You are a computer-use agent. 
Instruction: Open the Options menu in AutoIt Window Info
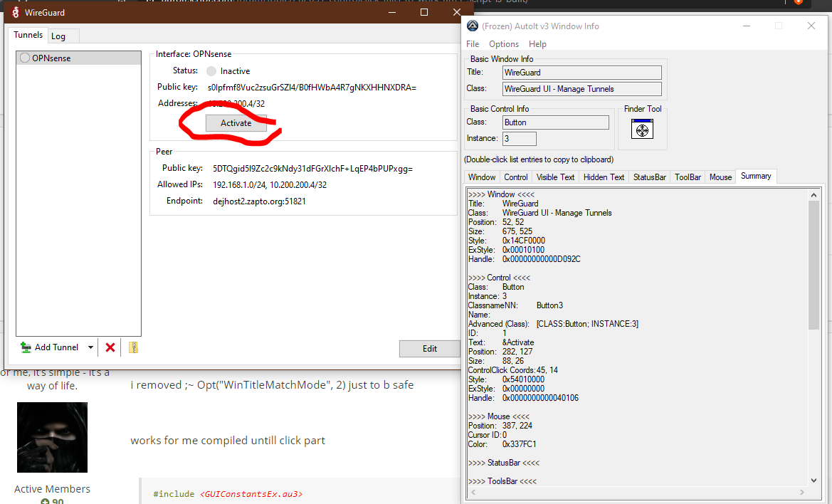coord(504,44)
